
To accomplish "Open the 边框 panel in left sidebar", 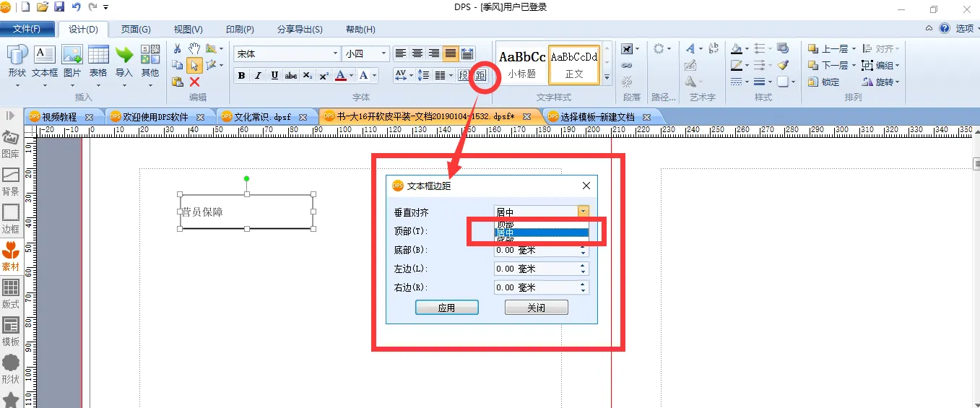I will click(x=11, y=219).
